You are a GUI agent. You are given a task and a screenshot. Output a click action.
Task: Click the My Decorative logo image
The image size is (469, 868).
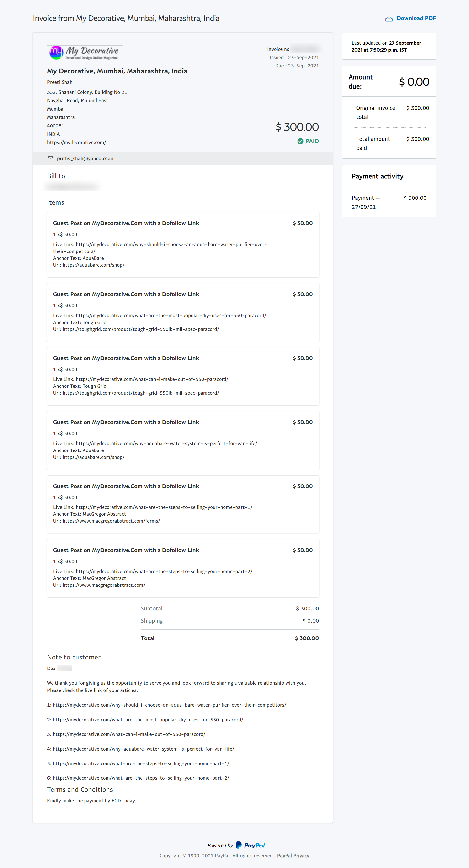pyautogui.click(x=85, y=52)
